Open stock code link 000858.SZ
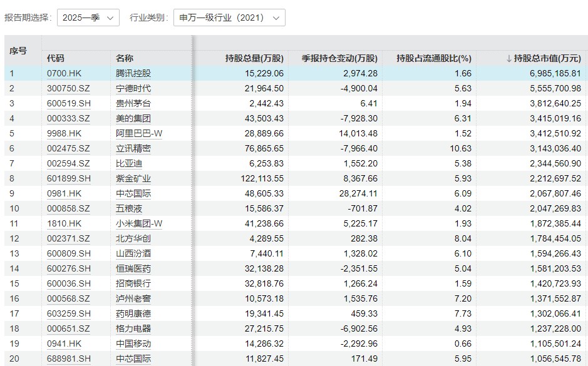 coord(68,208)
